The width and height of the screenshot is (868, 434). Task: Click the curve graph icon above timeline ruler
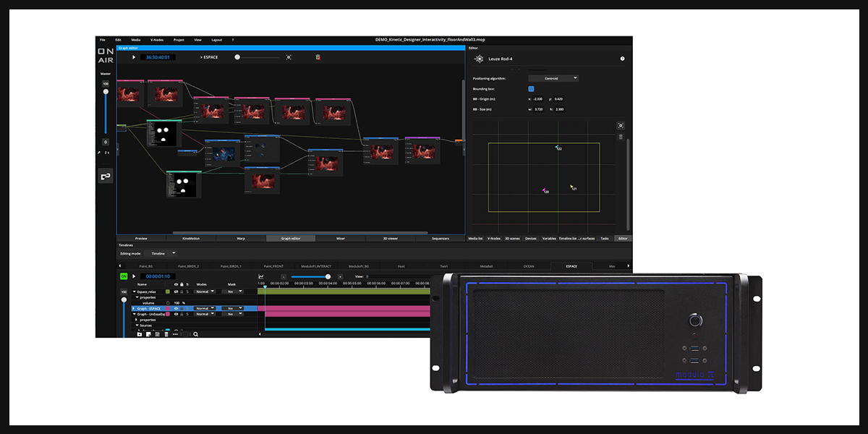coord(261,276)
